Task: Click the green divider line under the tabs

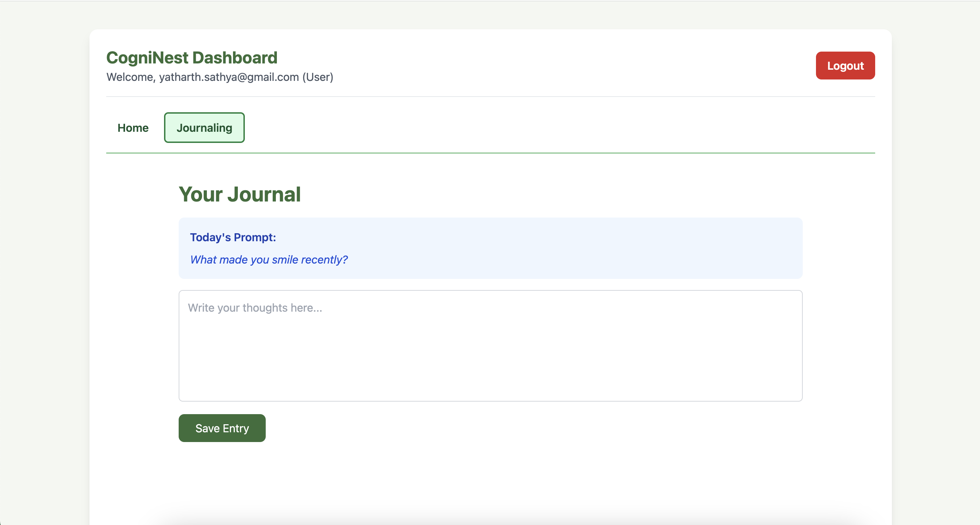Action: (x=490, y=153)
